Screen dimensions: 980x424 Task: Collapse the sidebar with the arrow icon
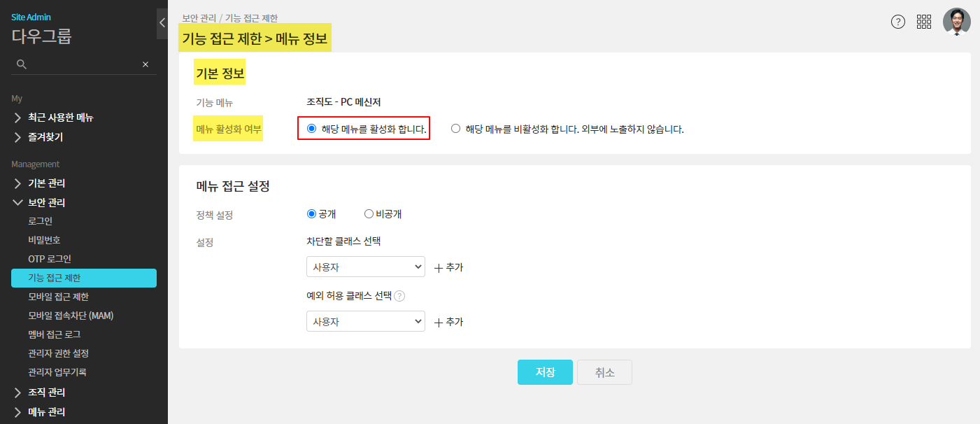pos(162,22)
